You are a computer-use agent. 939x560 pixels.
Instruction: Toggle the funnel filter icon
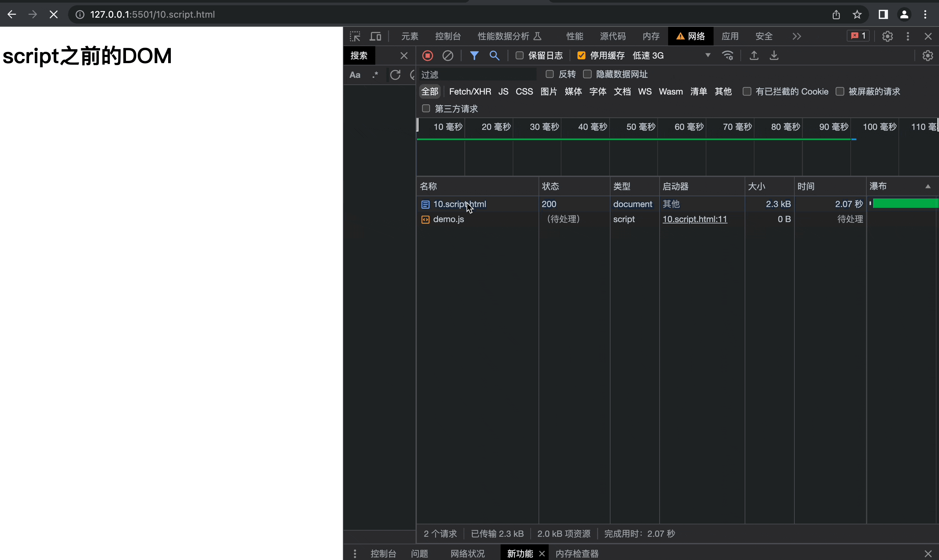(x=474, y=56)
